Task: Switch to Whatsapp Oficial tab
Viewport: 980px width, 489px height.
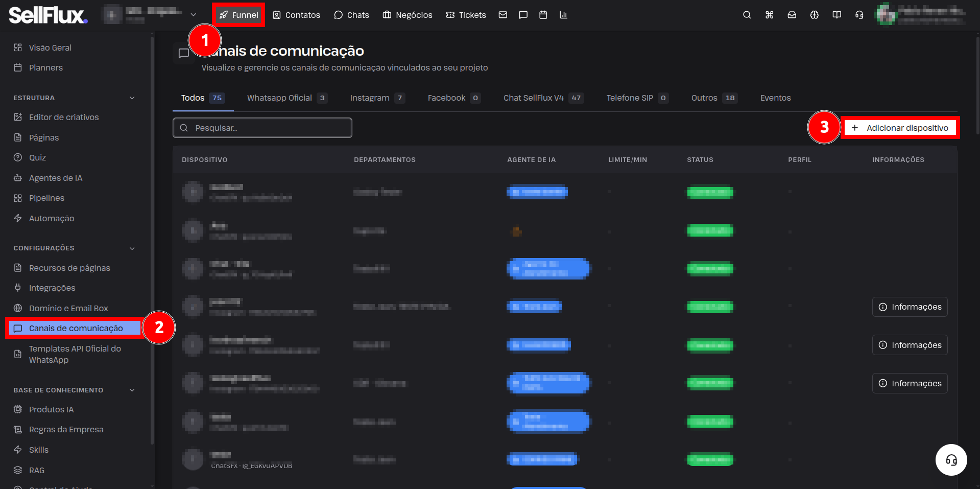Action: (x=287, y=98)
